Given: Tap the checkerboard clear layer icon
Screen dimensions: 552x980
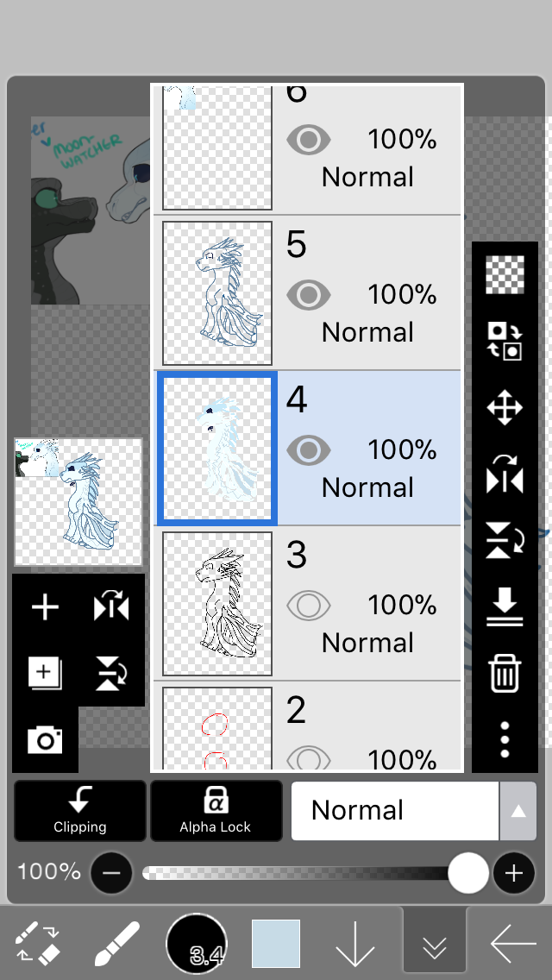Looking at the screenshot, I should [505, 275].
